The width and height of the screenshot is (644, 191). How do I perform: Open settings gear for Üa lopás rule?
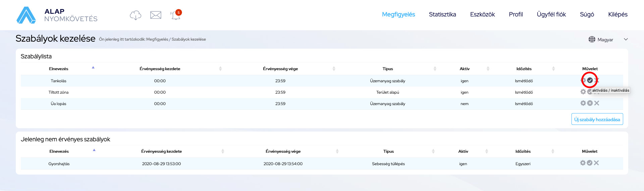coord(583,103)
